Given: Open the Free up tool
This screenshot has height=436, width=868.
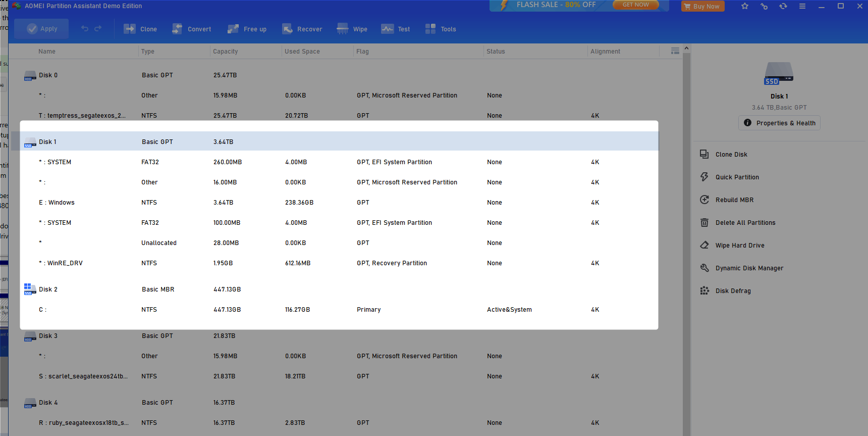Looking at the screenshot, I should coord(247,29).
